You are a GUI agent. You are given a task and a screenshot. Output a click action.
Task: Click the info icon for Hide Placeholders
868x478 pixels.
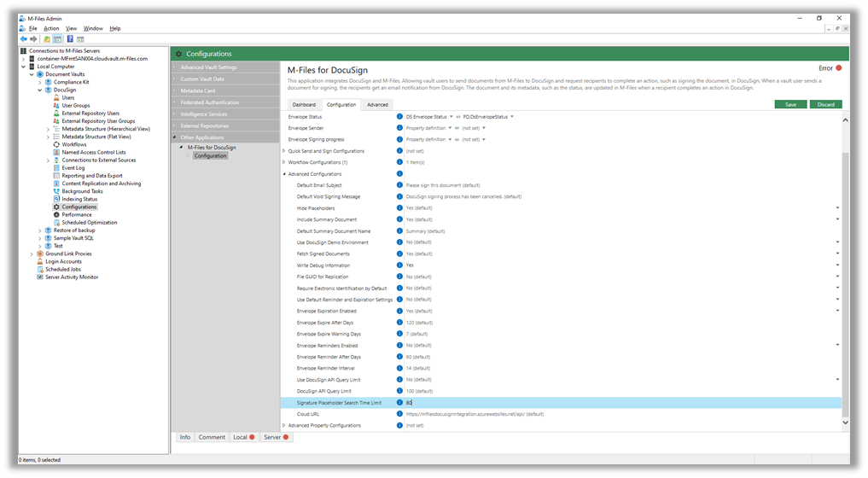(399, 207)
